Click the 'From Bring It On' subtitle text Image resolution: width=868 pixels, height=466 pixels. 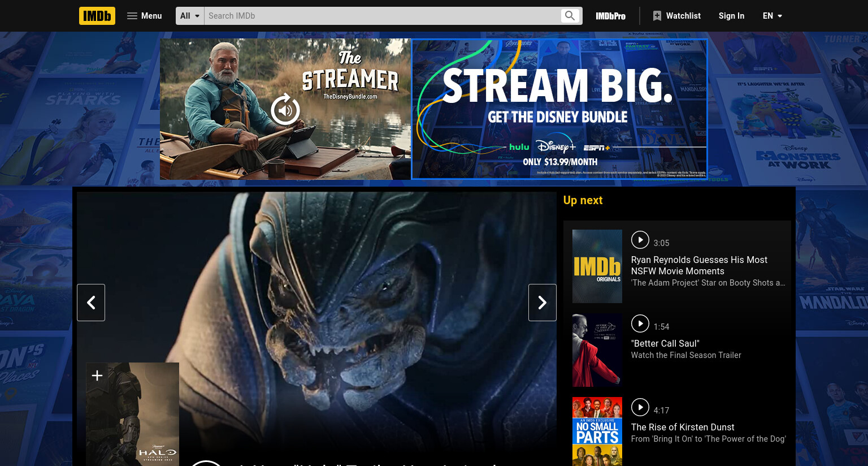pos(708,439)
